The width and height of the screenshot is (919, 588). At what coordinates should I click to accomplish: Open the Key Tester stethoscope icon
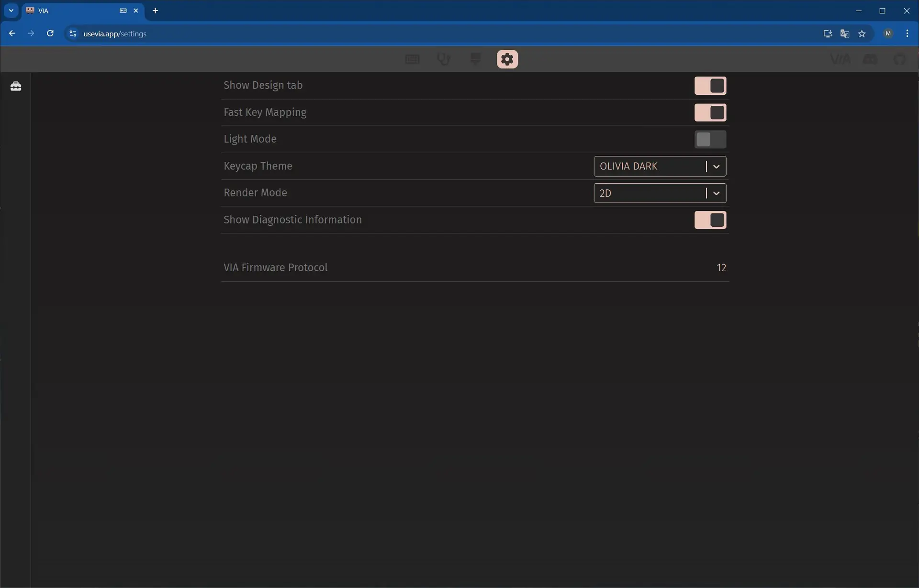(x=444, y=59)
